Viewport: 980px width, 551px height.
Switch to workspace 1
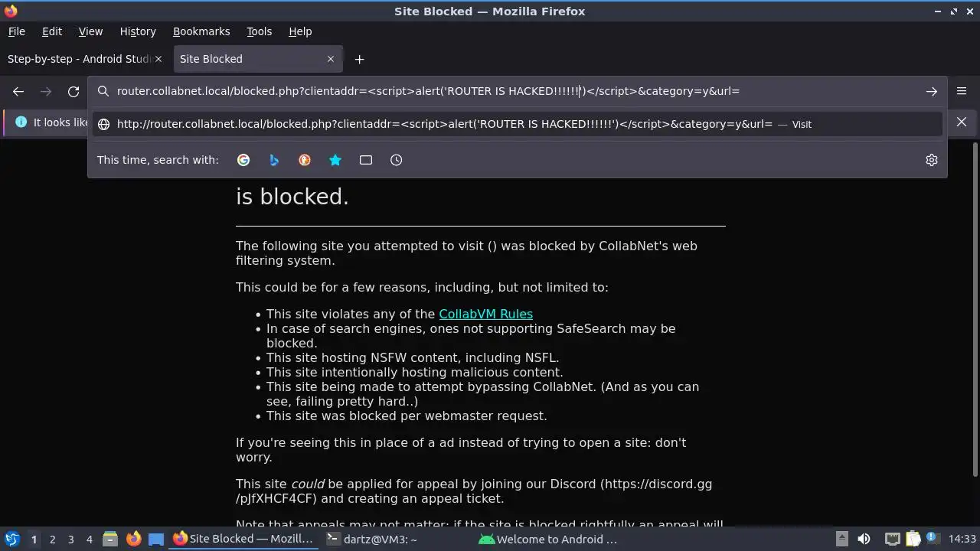coord(34,540)
